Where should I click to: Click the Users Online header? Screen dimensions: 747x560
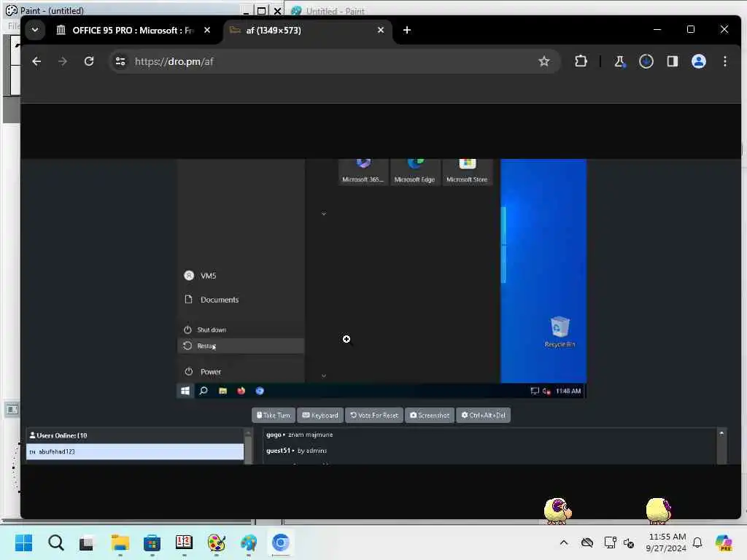58,435
